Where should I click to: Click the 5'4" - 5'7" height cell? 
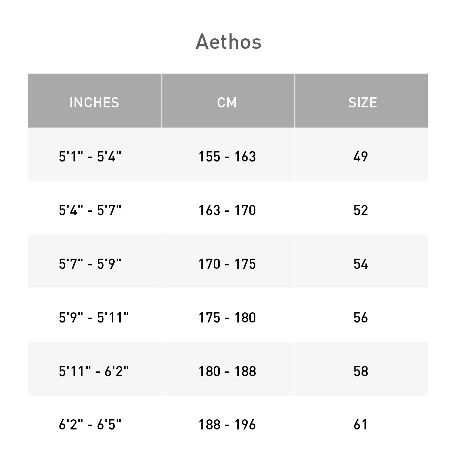[x=90, y=210]
